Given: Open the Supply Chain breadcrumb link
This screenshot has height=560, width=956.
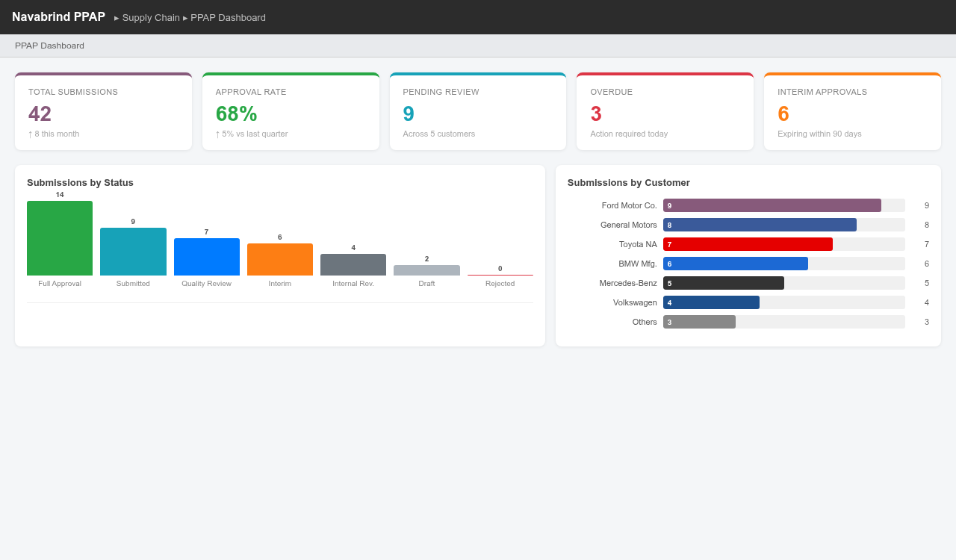Looking at the screenshot, I should (x=151, y=17).
